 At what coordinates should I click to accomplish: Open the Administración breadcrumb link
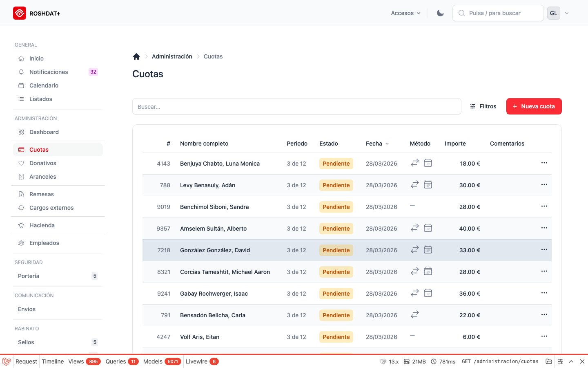coord(172,56)
